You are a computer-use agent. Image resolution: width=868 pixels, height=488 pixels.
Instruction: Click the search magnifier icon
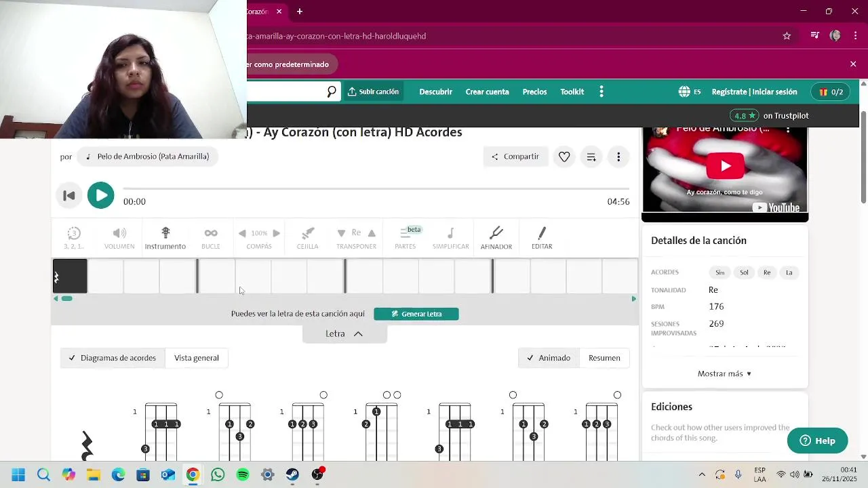coord(331,91)
